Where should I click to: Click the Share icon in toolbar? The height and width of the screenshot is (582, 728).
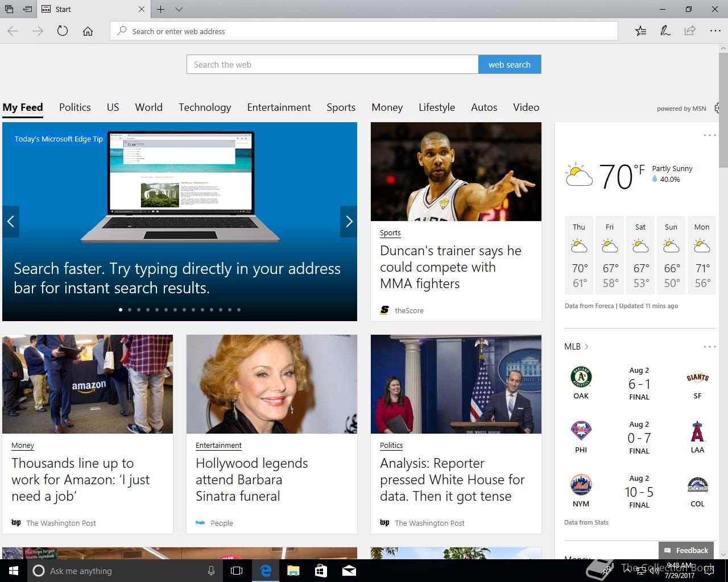[x=690, y=31]
